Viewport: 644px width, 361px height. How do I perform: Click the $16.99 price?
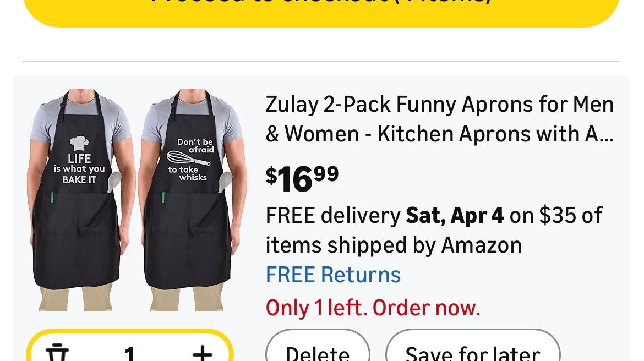coord(302,179)
